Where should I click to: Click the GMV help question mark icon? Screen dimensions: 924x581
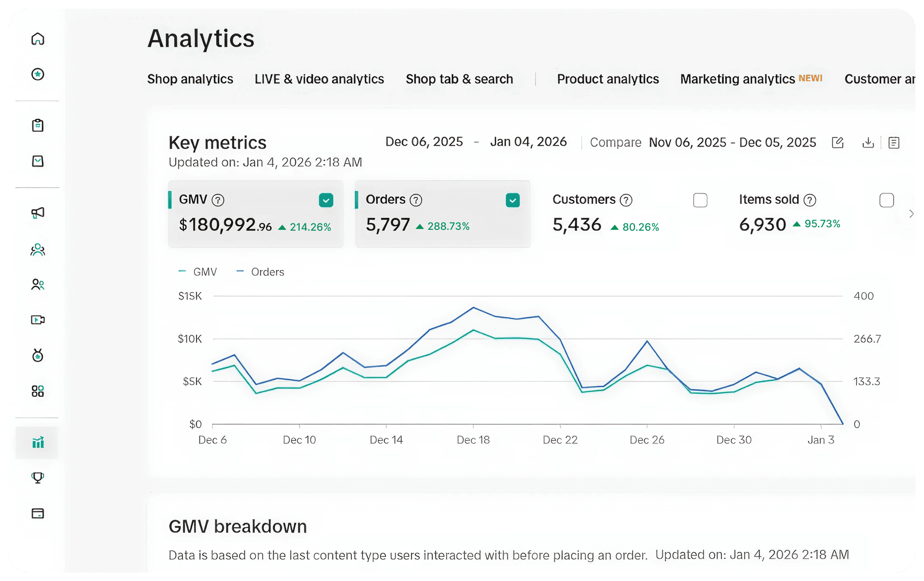click(x=218, y=200)
